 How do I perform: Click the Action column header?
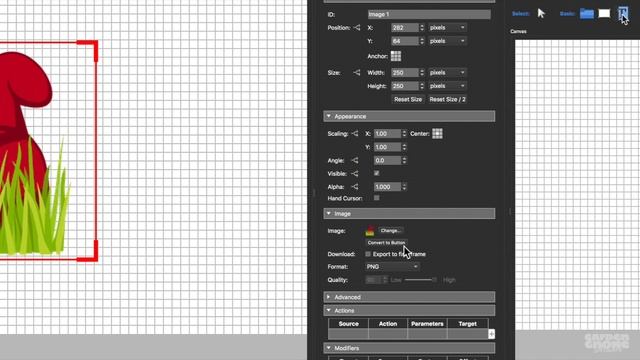point(388,324)
